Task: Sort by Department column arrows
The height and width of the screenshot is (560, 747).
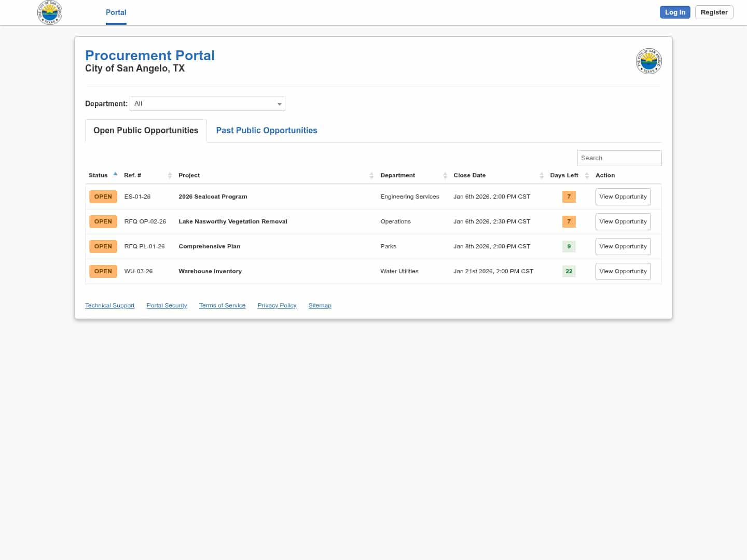Action: click(x=445, y=176)
